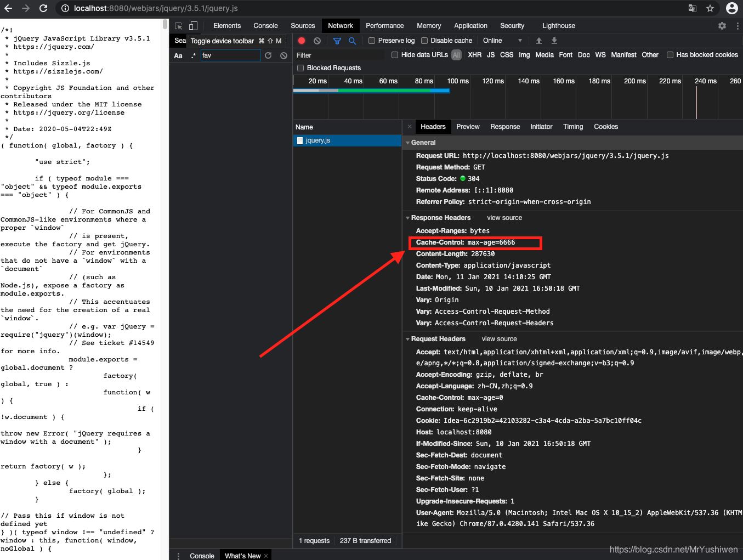Screen dimensions: 743x560
Task: Bookmark this page with the star icon
Action: (710, 8)
